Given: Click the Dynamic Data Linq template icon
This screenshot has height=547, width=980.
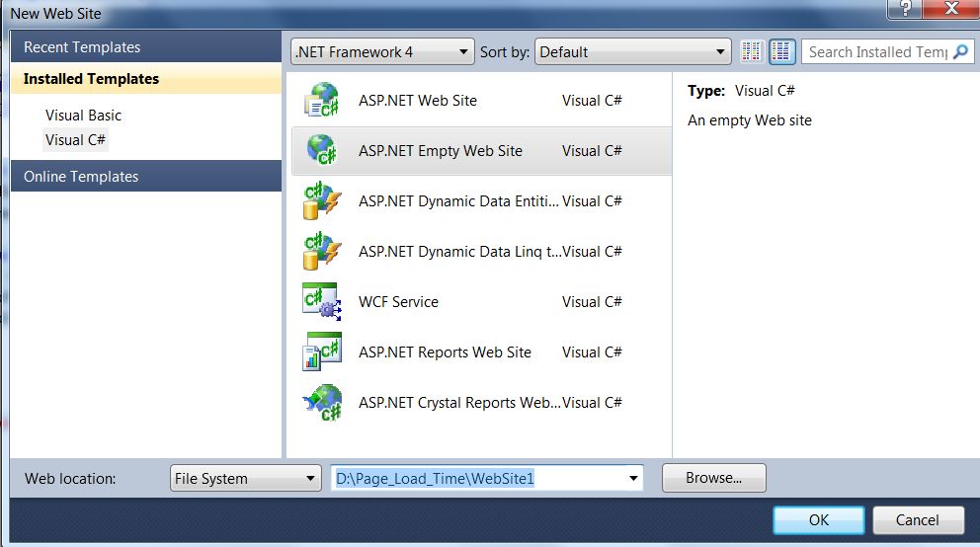Looking at the screenshot, I should 322,251.
